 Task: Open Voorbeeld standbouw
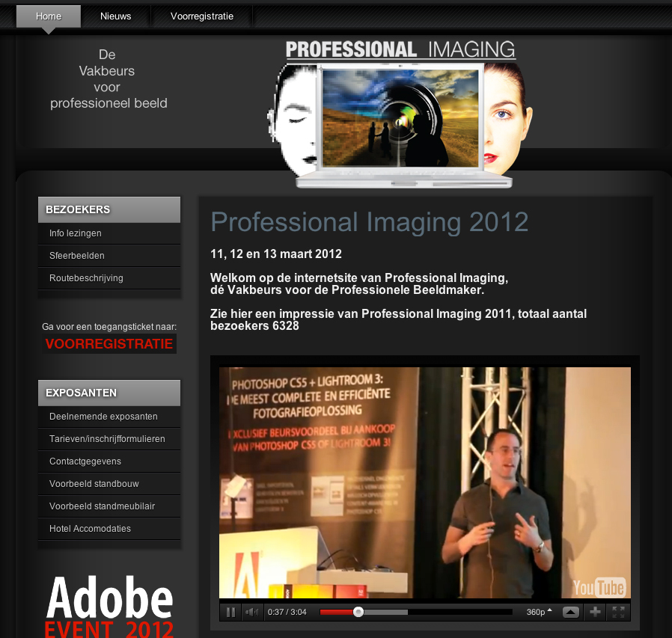109,484
